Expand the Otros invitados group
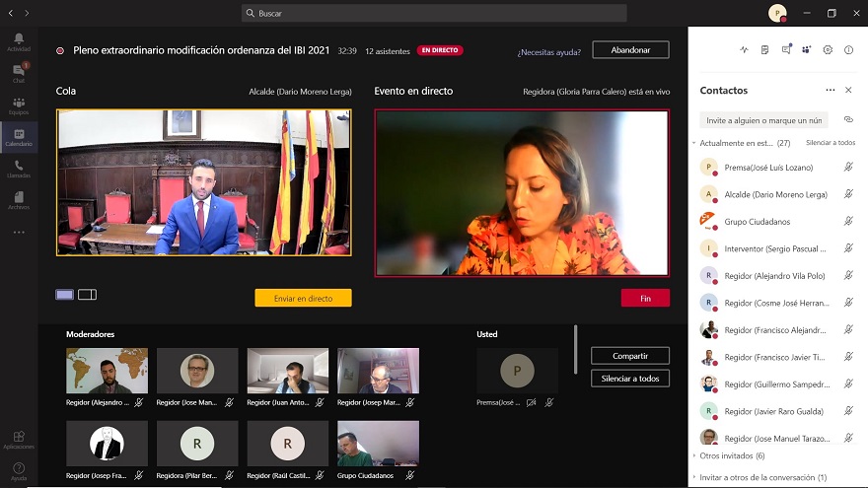This screenshot has width=868, height=488. coord(693,455)
